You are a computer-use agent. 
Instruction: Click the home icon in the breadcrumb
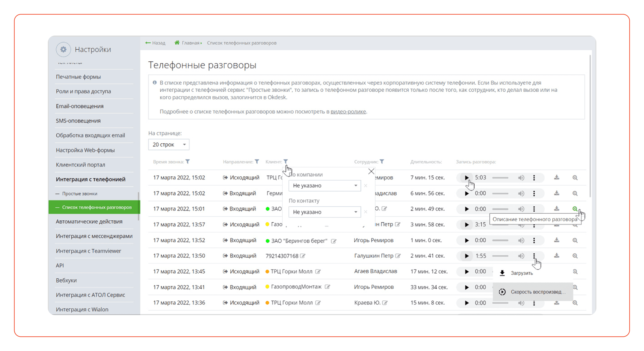(x=177, y=43)
